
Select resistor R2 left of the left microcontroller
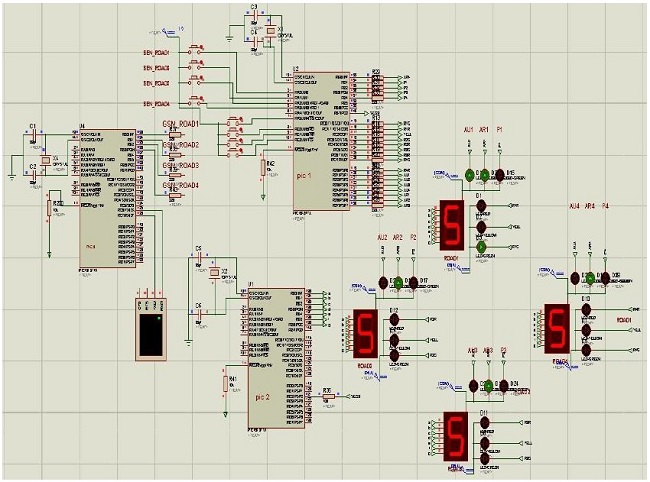click(x=50, y=208)
